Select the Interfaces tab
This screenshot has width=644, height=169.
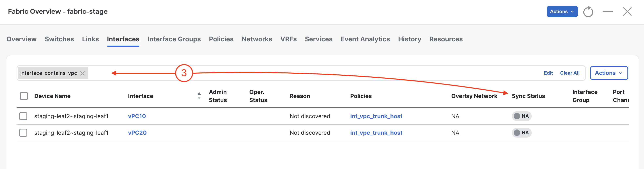123,39
